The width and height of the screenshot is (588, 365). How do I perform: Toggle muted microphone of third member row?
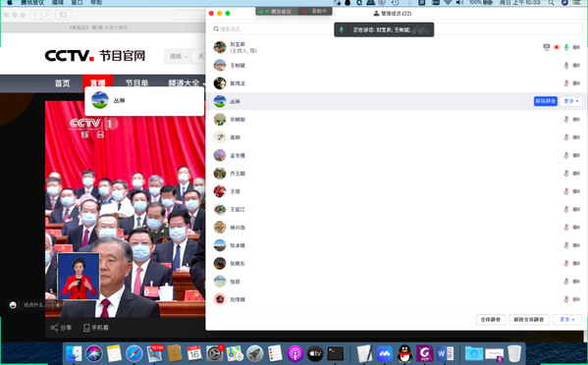[x=566, y=83]
